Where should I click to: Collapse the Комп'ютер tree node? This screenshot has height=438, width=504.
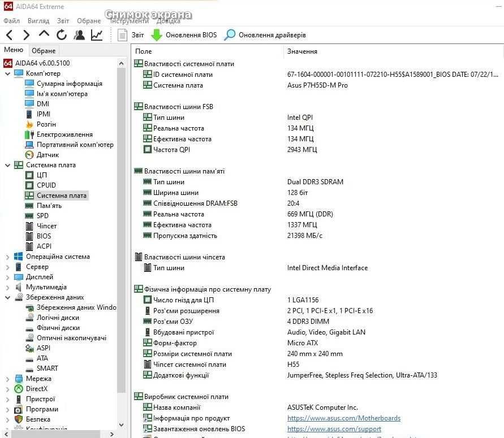click(8, 73)
